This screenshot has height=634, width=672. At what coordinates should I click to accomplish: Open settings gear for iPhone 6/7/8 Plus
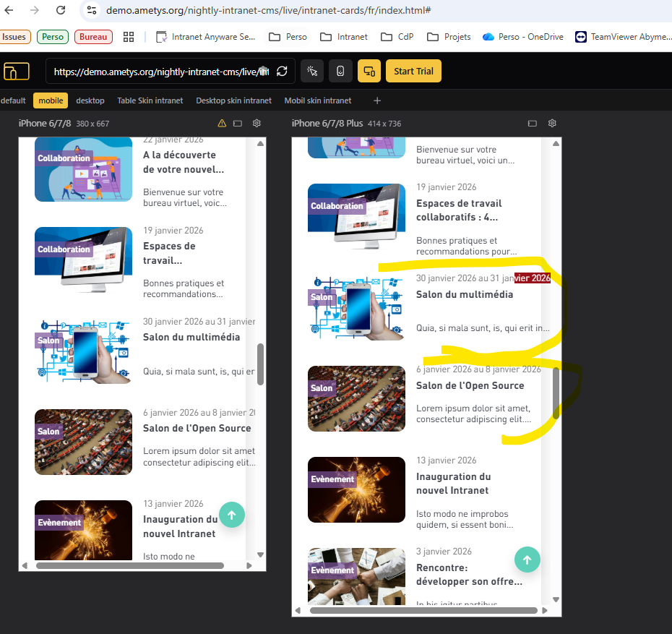552,124
